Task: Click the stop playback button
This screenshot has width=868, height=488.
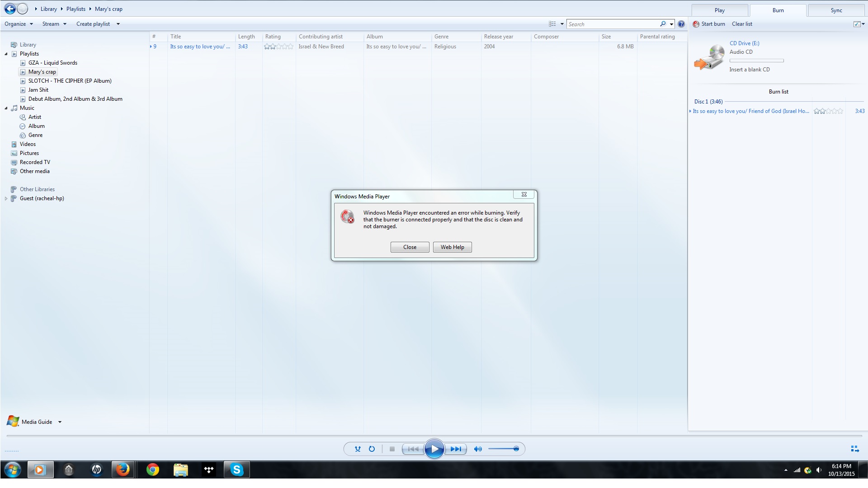Action: point(392,449)
